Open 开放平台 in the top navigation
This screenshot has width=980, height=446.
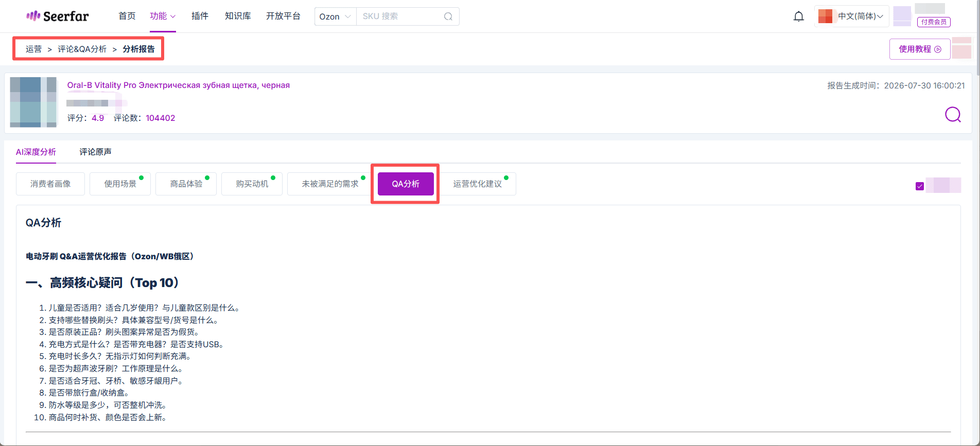[283, 16]
